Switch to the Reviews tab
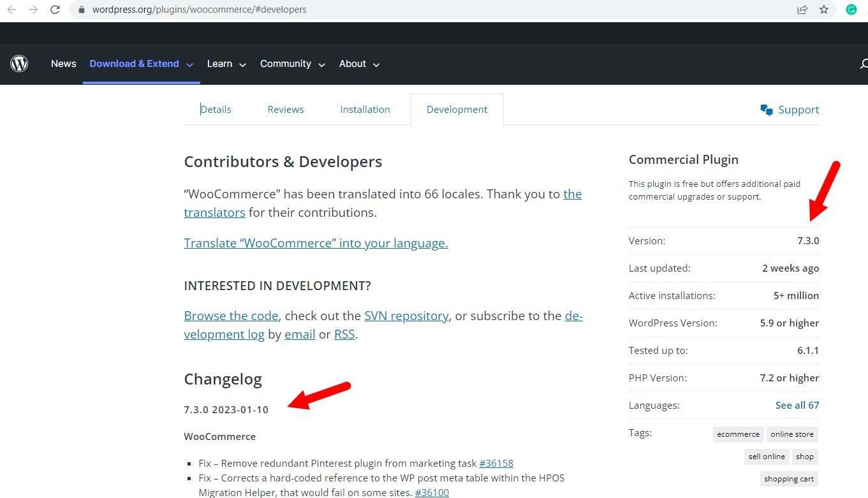 [285, 109]
